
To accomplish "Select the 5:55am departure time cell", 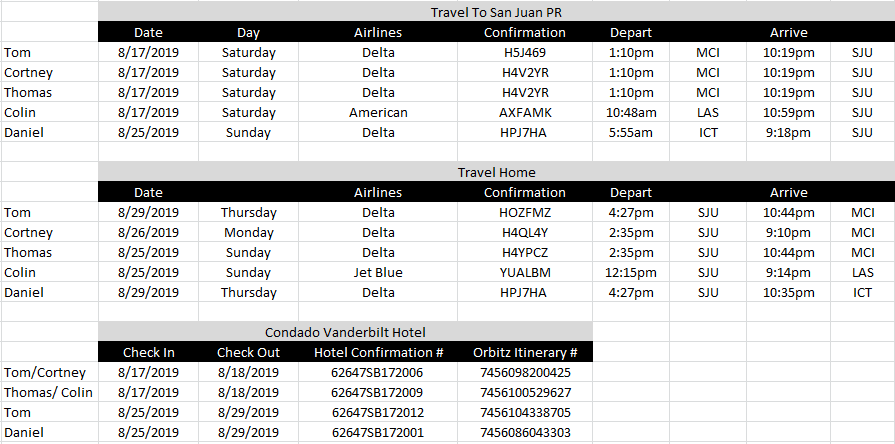I will [631, 132].
